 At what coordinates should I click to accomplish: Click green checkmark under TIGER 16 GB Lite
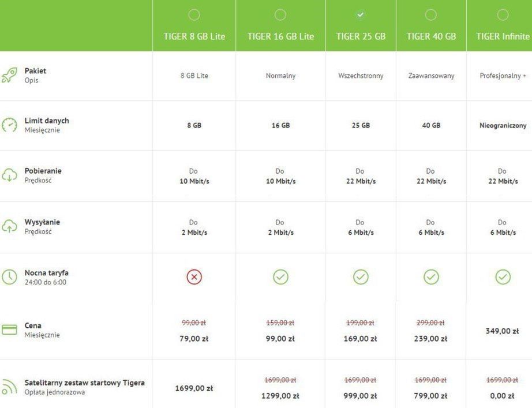click(280, 277)
